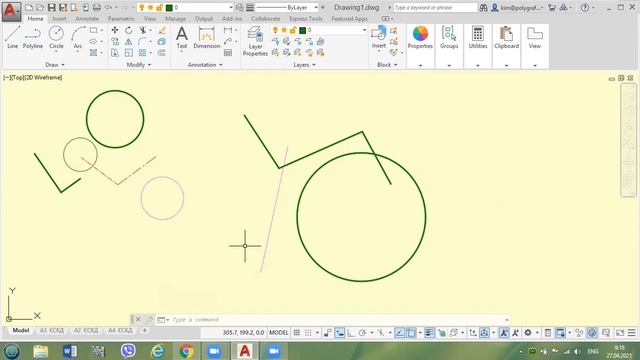
Task: Open the Collaborate ribbon tab
Action: click(265, 19)
